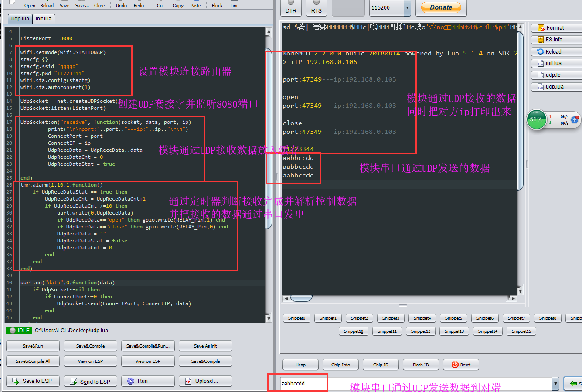This screenshot has height=392, width=582.
Task: Reset the ESP module with Reset button
Action: (x=461, y=365)
